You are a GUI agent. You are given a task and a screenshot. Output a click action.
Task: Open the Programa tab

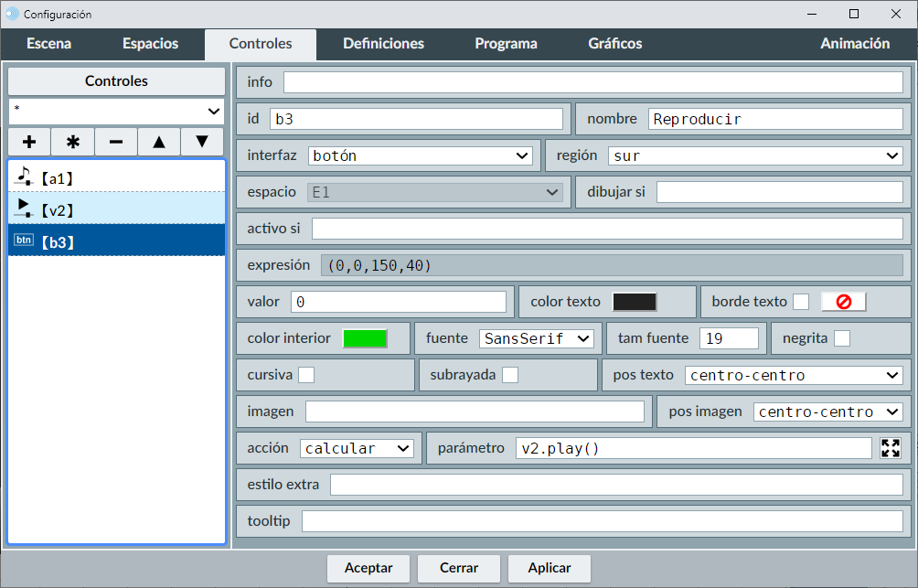506,44
